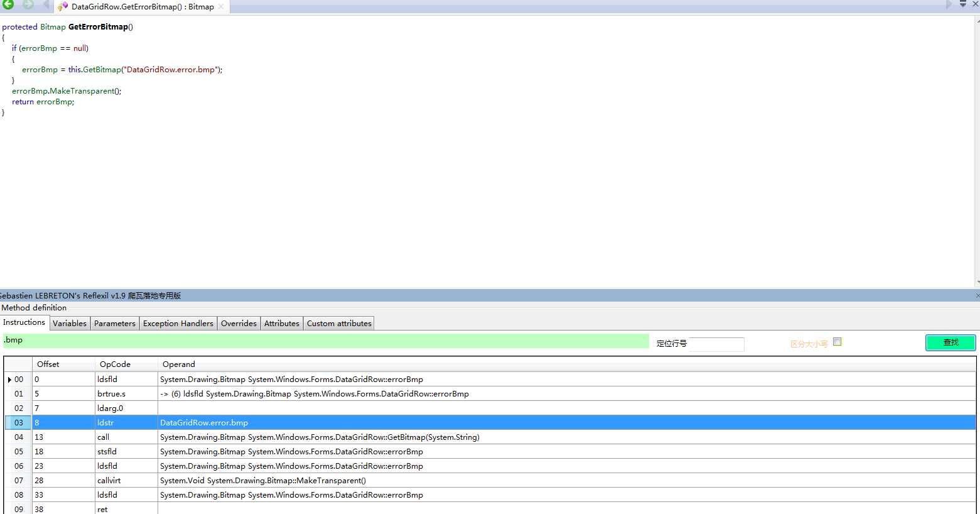The image size is (980, 514).
Task: Select row header 06
Action: (18, 466)
